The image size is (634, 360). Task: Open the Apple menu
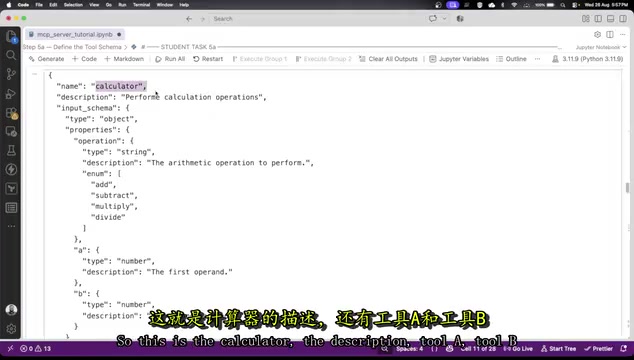coord(8,5)
